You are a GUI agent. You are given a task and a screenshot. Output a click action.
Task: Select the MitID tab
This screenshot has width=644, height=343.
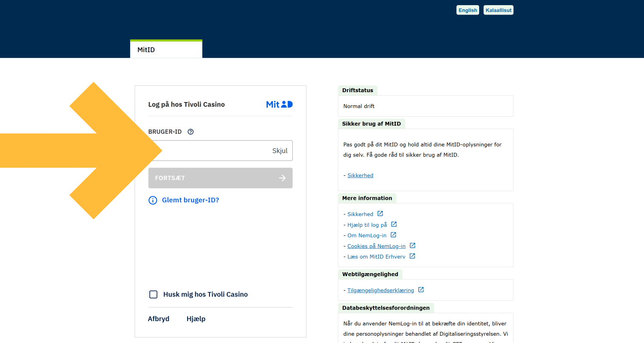[166, 49]
